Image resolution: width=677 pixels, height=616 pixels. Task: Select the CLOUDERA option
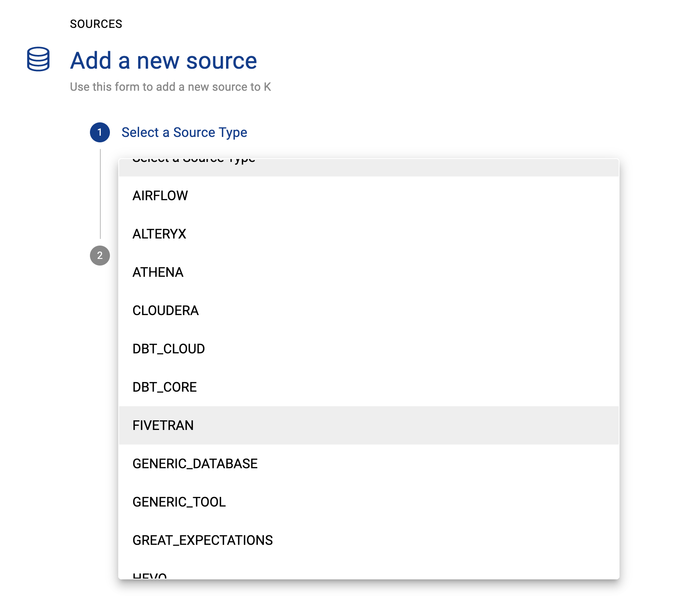(x=165, y=310)
